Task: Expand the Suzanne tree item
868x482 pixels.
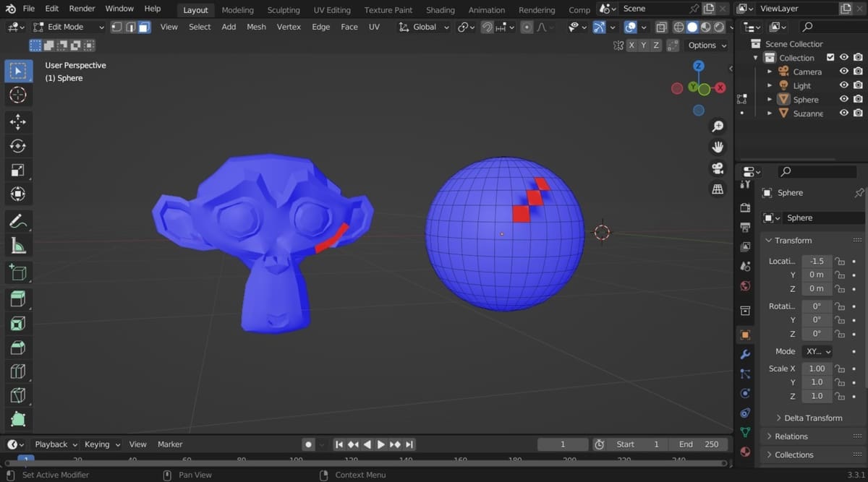Action: coord(770,113)
